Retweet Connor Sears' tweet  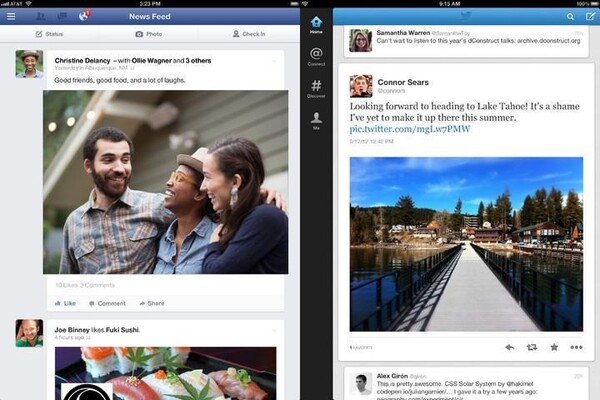(x=532, y=347)
